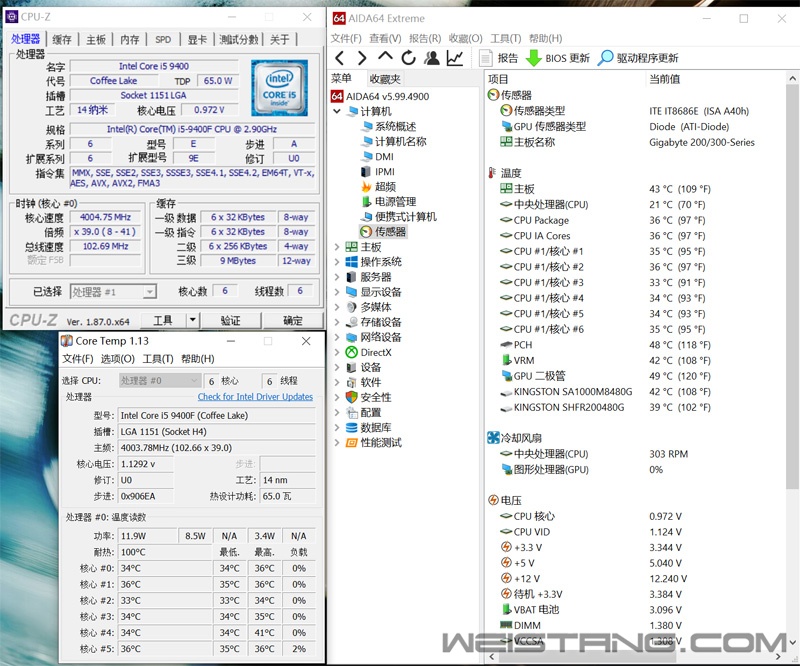
Task: Expand the 主板 tree node
Action: pos(337,247)
